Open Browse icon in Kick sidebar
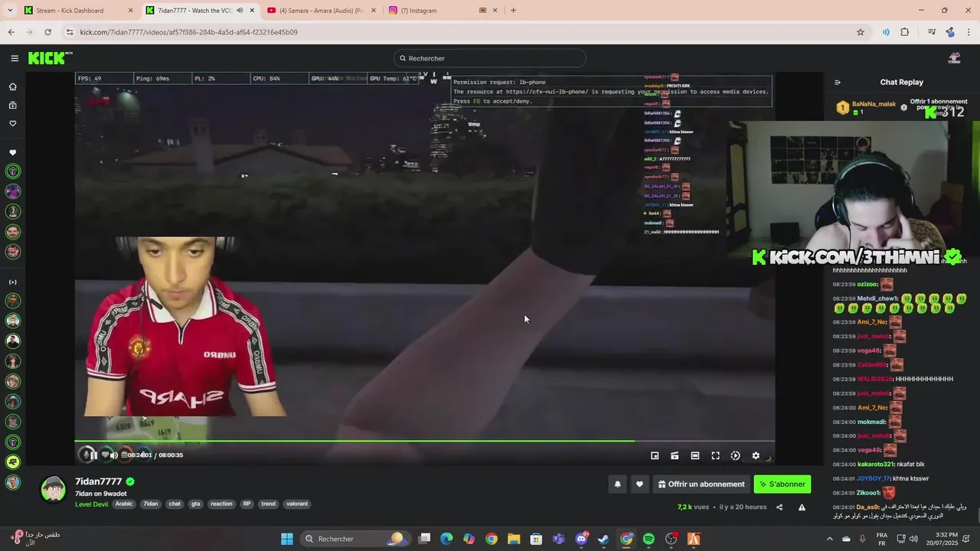This screenshot has height=551, width=980. pos(12,105)
